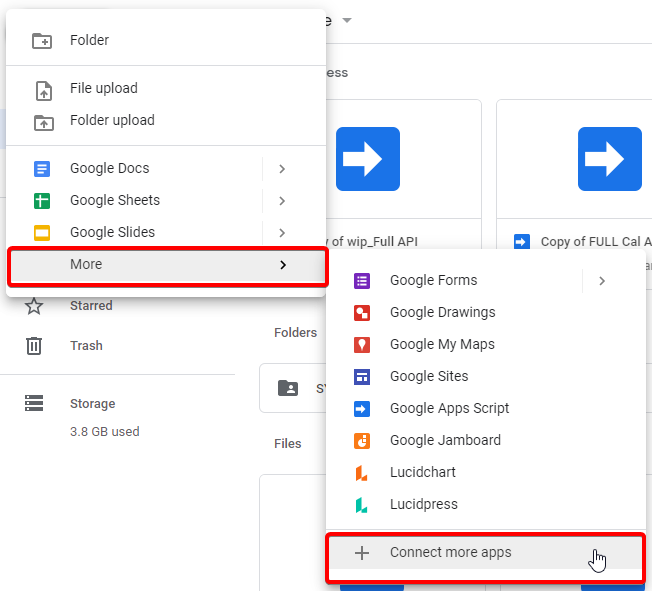
Task: Click the plus icon for connecting apps
Action: click(x=362, y=553)
